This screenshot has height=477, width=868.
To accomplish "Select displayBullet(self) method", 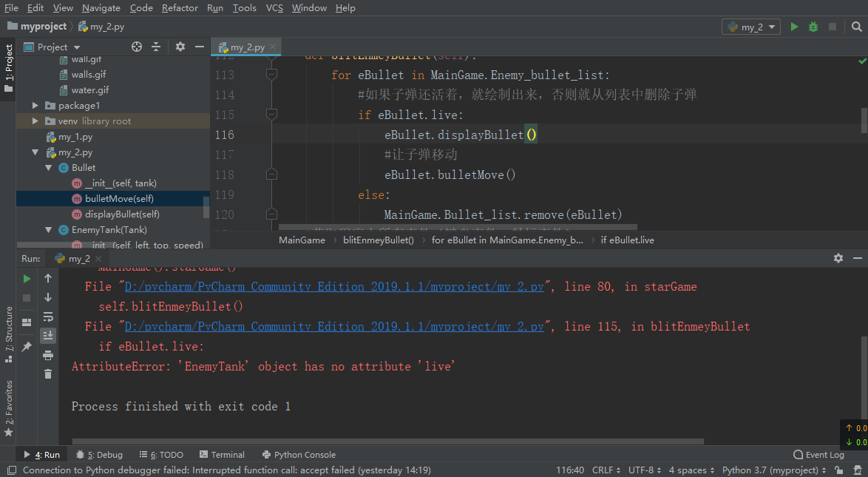I will [122, 214].
